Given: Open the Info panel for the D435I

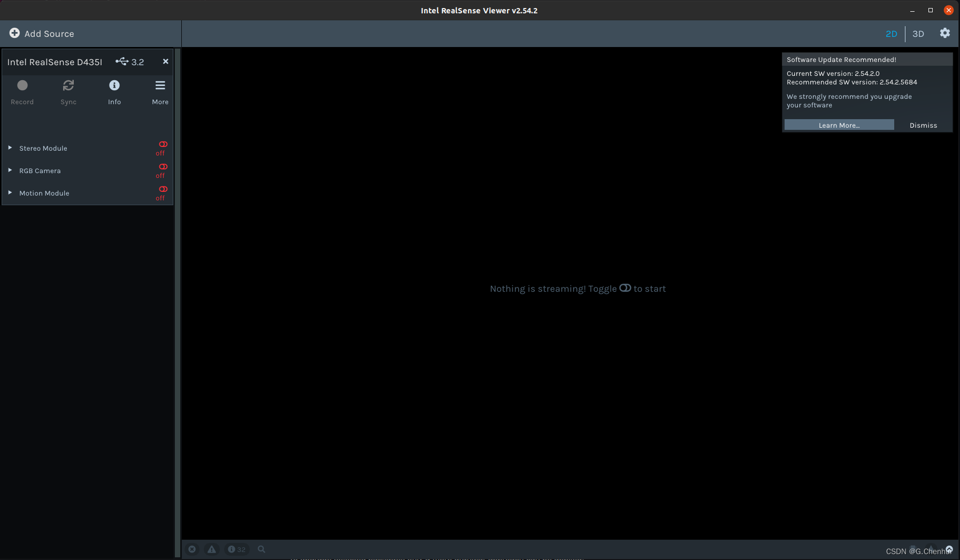Looking at the screenshot, I should (114, 85).
